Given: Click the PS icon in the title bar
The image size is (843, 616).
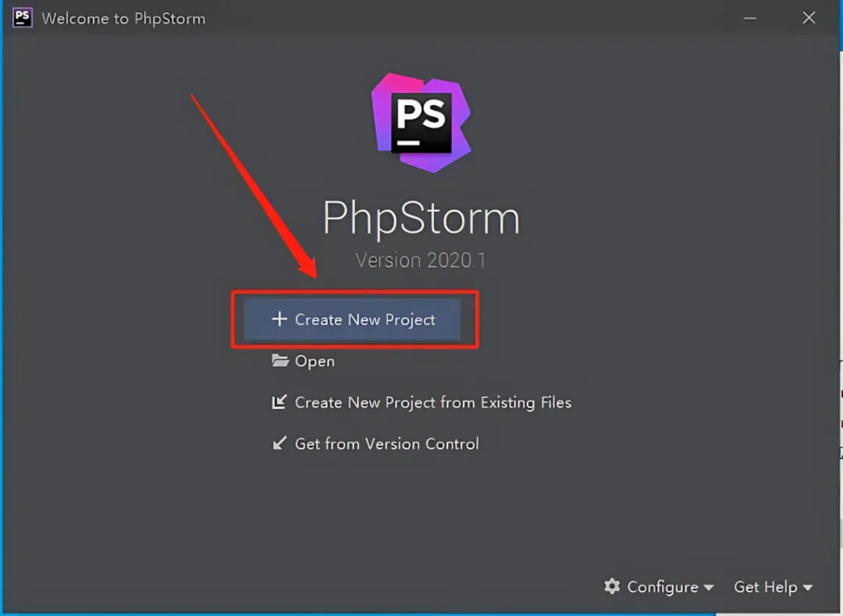Looking at the screenshot, I should pyautogui.click(x=23, y=17).
